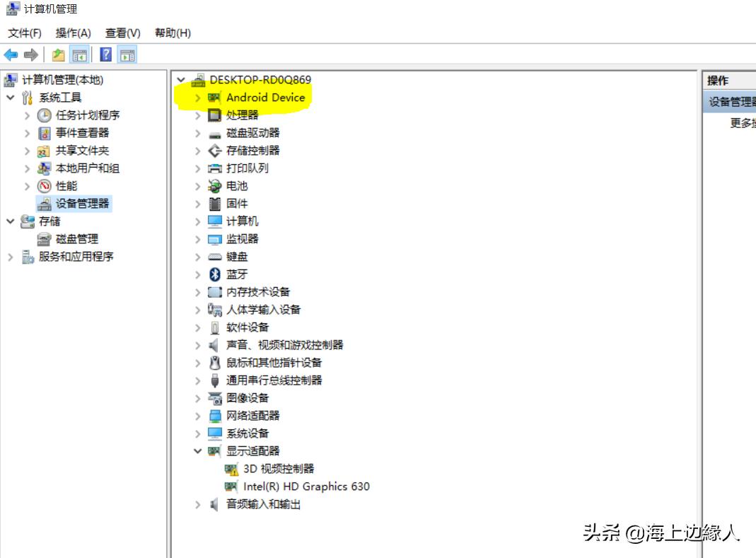Open the 文件(F) menu

(25, 33)
